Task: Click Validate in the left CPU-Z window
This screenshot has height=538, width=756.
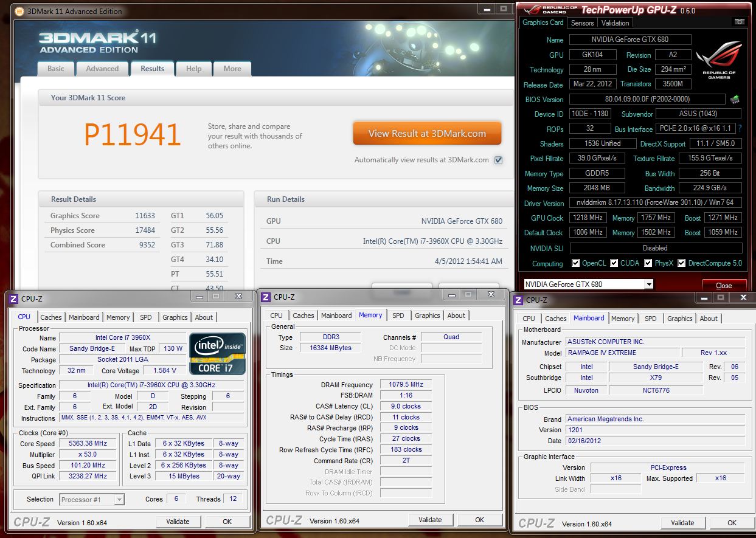Action: coord(178,522)
